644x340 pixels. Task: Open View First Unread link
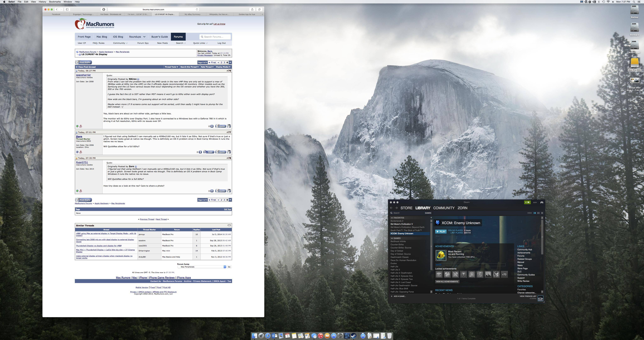87,67
